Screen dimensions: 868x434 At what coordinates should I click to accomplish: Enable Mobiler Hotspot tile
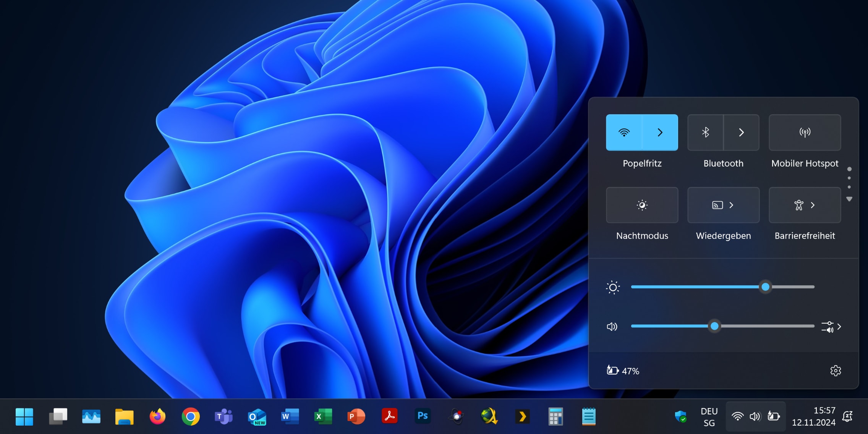point(805,132)
